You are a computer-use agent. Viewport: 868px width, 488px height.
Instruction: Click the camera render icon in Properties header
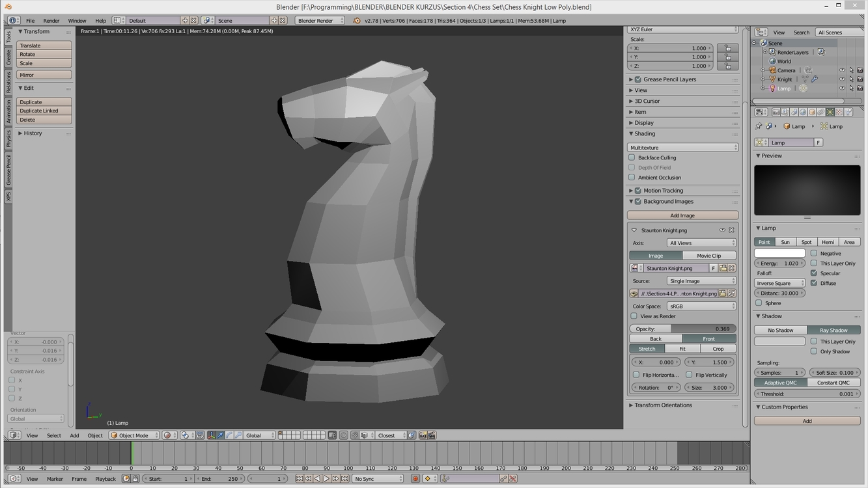(x=776, y=111)
